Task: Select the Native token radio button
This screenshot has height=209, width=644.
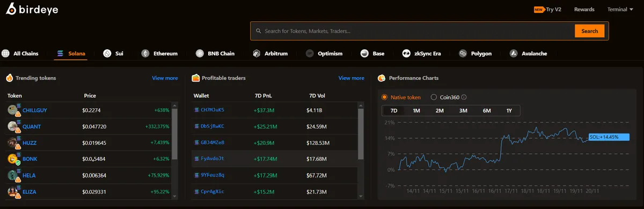Action: pos(384,98)
